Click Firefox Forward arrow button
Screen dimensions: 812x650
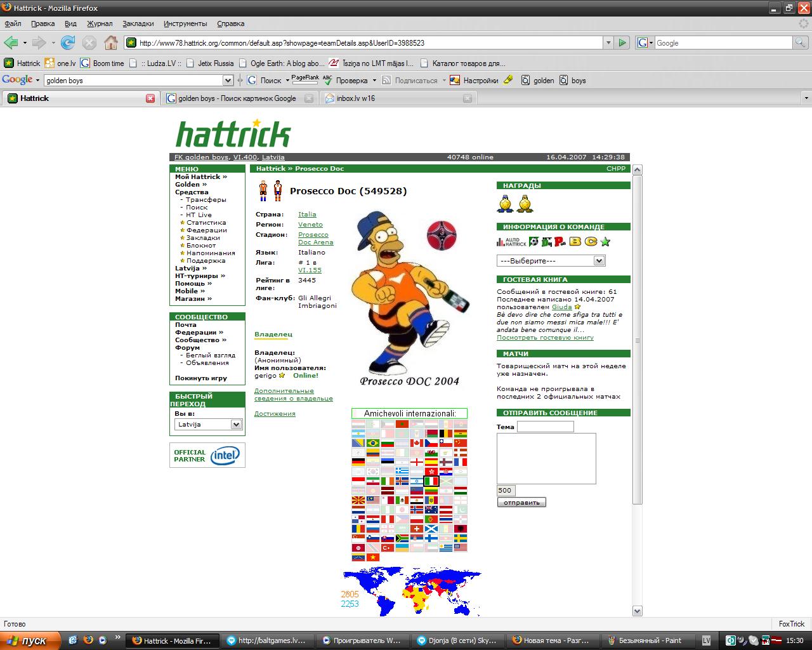pos(39,43)
